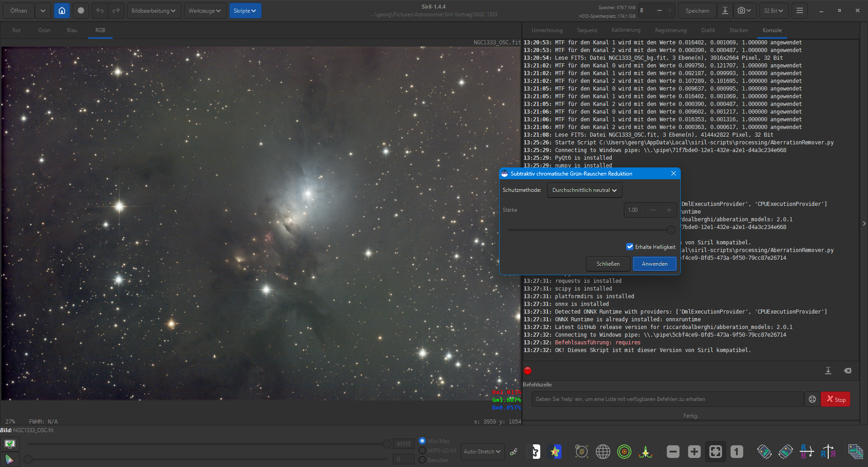The image size is (868, 467).
Task: Click the lower histogram cutoff slider handle
Action: coord(28,459)
